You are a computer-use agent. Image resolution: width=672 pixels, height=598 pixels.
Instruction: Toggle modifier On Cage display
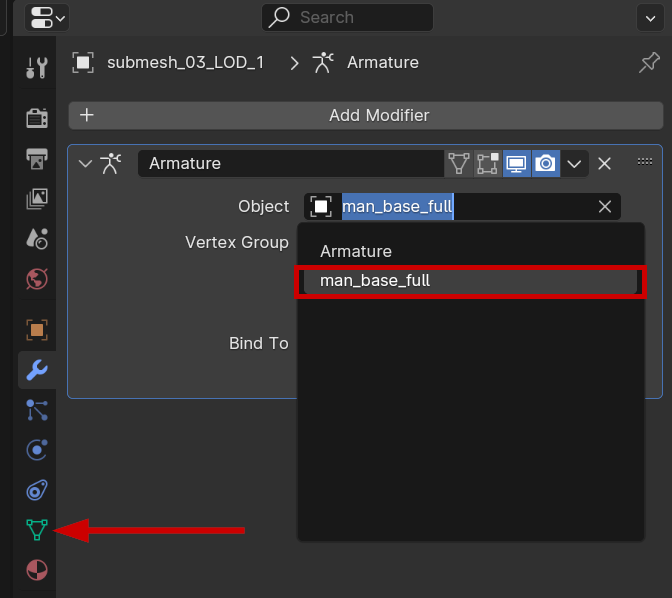coord(488,163)
